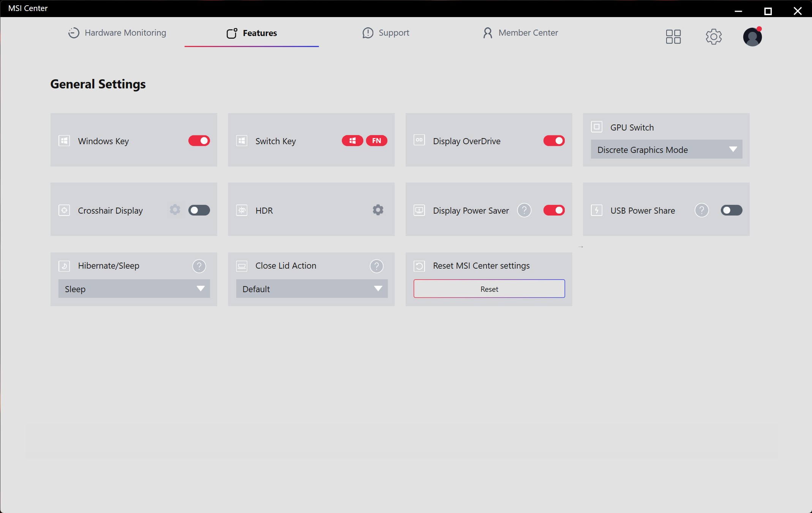The height and width of the screenshot is (513, 812).
Task: Click the Display Power Saver label
Action: (471, 211)
